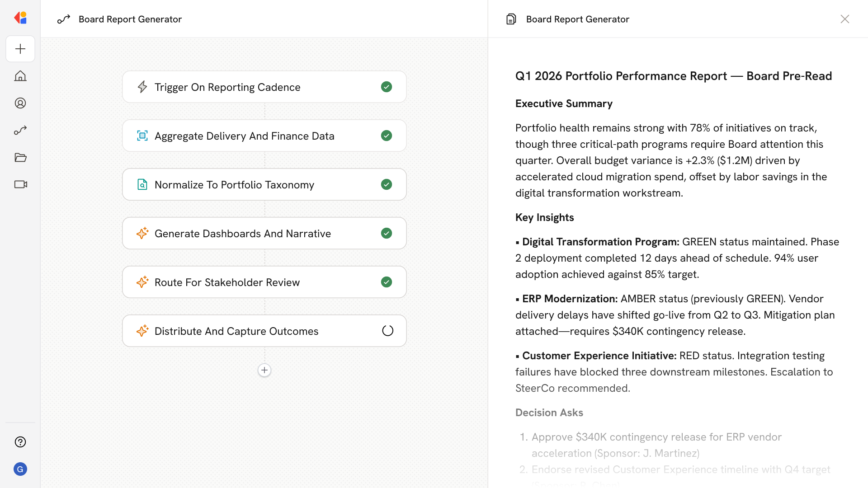Screen dimensions: 868x488
Task: Open the video camera icon in sidebar
Action: coord(20,184)
